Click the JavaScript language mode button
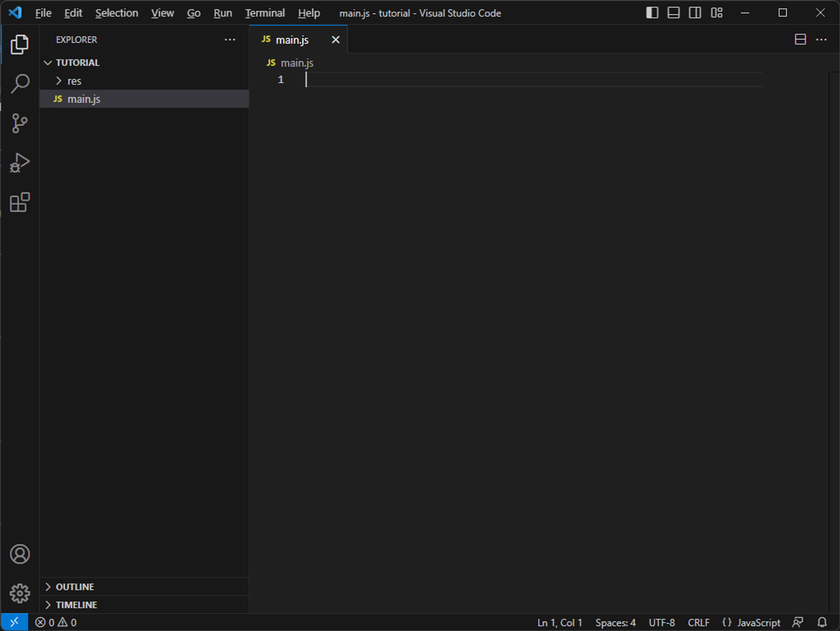The width and height of the screenshot is (840, 631). click(x=758, y=622)
